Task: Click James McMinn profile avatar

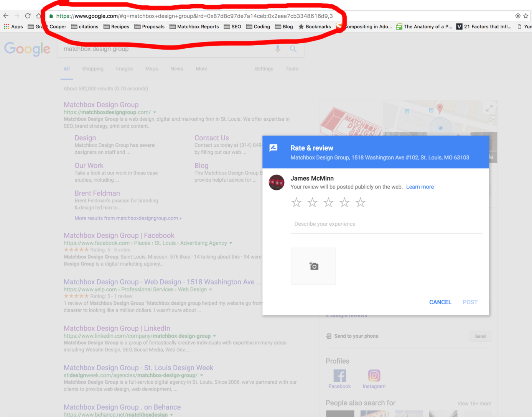Action: tap(277, 182)
